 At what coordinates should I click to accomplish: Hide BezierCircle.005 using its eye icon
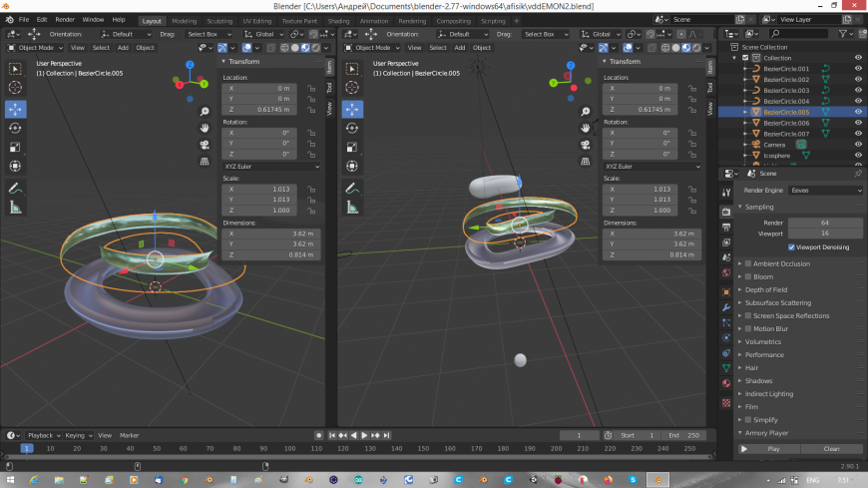coord(858,112)
